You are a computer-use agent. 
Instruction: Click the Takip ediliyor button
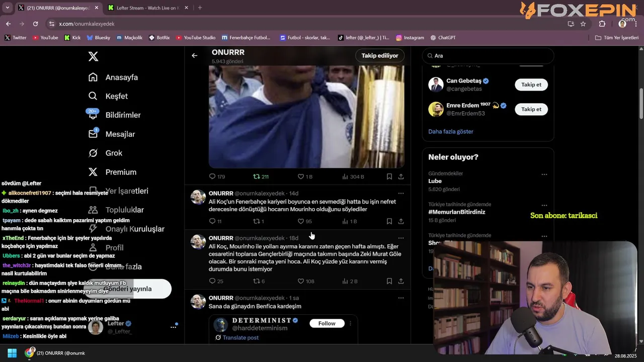click(x=380, y=56)
